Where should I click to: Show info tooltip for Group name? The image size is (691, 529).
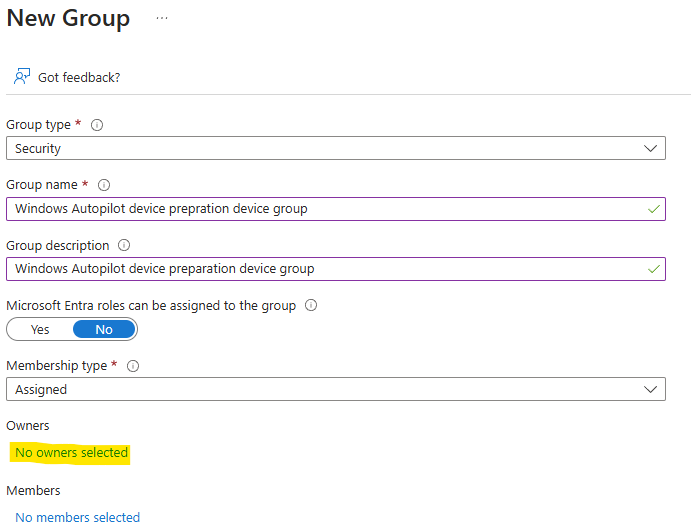click(104, 185)
